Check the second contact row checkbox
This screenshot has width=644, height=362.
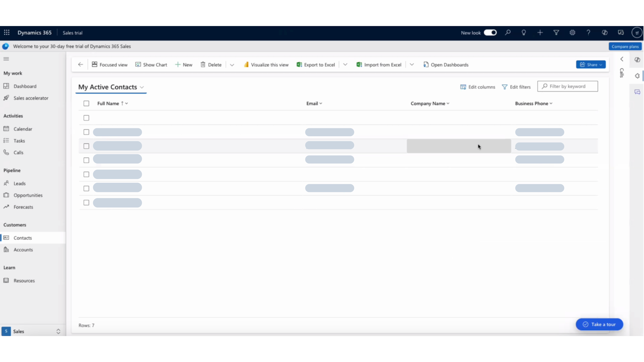86,132
